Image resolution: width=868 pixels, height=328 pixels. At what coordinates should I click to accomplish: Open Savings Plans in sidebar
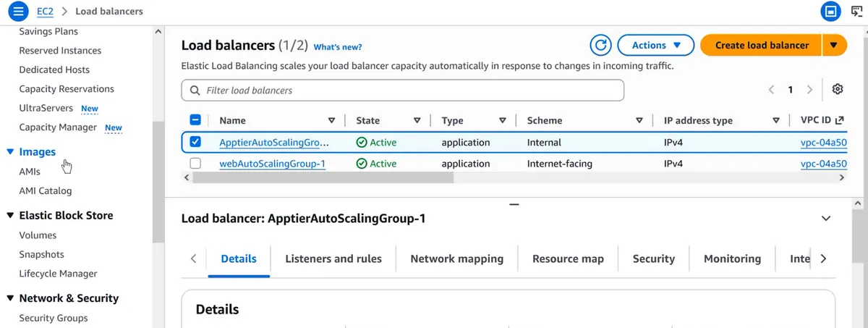tap(48, 31)
